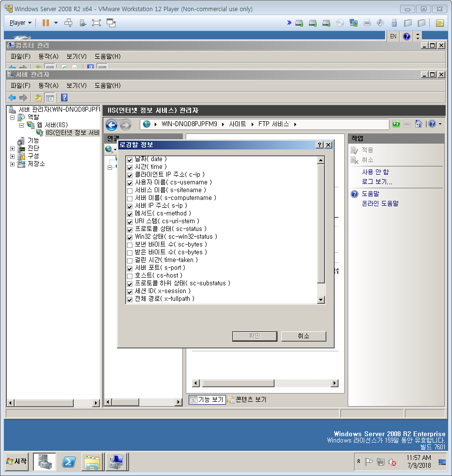This screenshot has width=452, height=476.
Task: Expand the 구성 tree node
Action: (13, 156)
